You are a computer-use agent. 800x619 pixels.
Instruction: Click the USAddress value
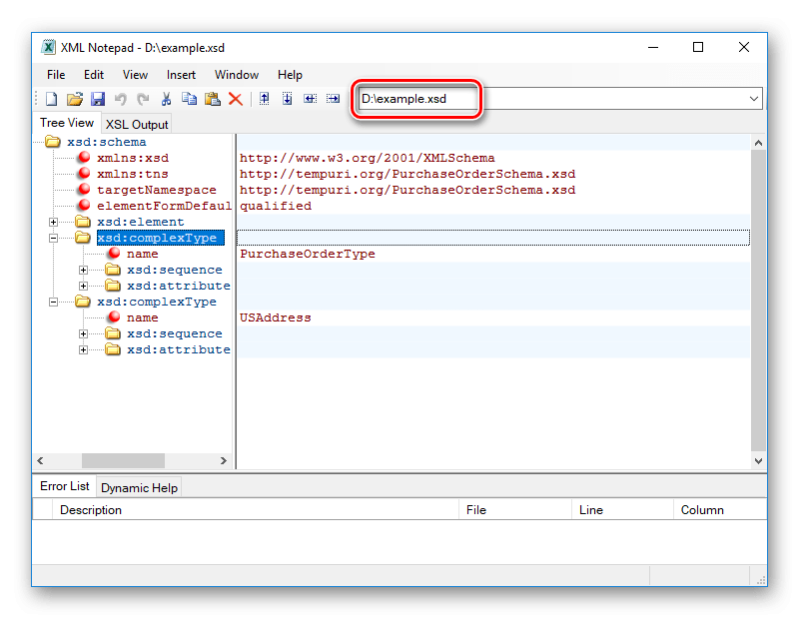point(276,318)
